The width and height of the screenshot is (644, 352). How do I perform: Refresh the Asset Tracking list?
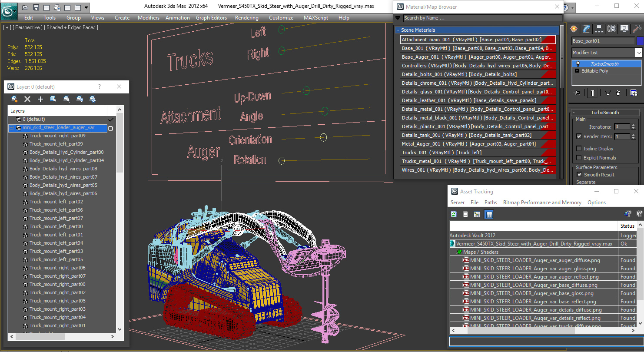454,214
